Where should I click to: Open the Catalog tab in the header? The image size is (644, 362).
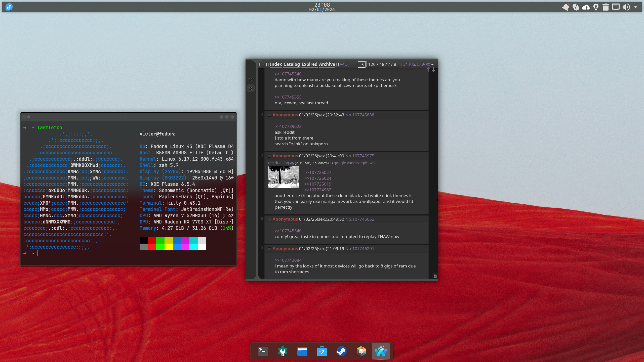tap(292, 64)
